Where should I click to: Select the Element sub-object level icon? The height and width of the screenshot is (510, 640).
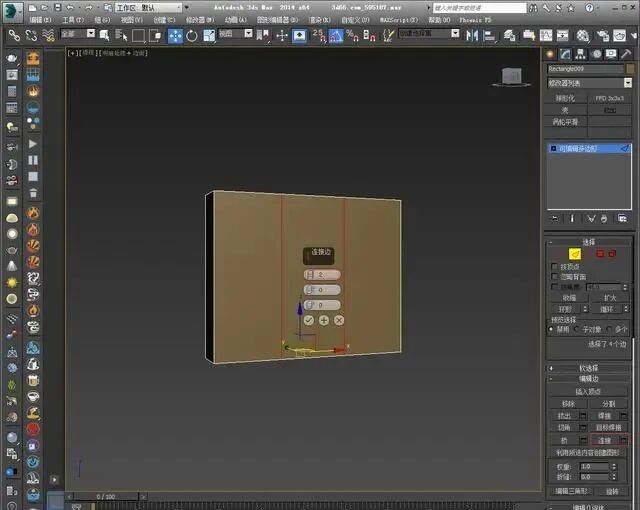pos(612,254)
